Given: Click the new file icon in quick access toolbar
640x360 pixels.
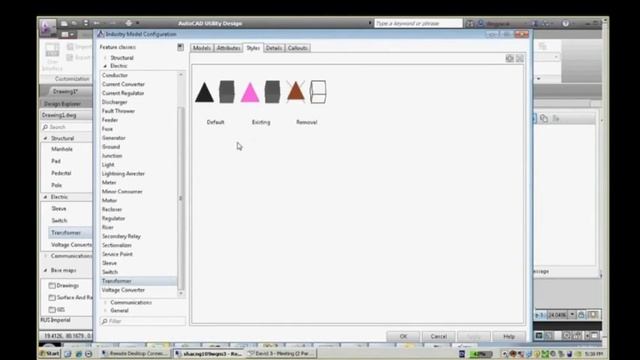Looking at the screenshot, I should click(x=64, y=24).
